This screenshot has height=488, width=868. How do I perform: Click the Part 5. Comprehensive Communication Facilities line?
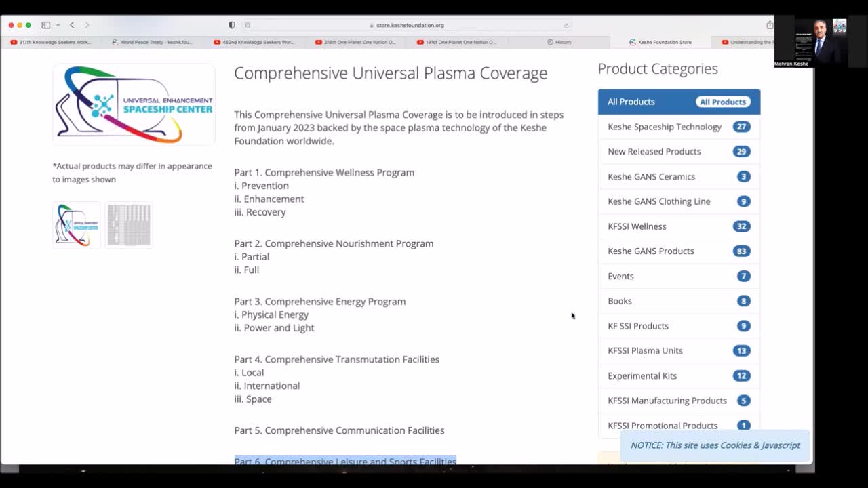pyautogui.click(x=339, y=430)
